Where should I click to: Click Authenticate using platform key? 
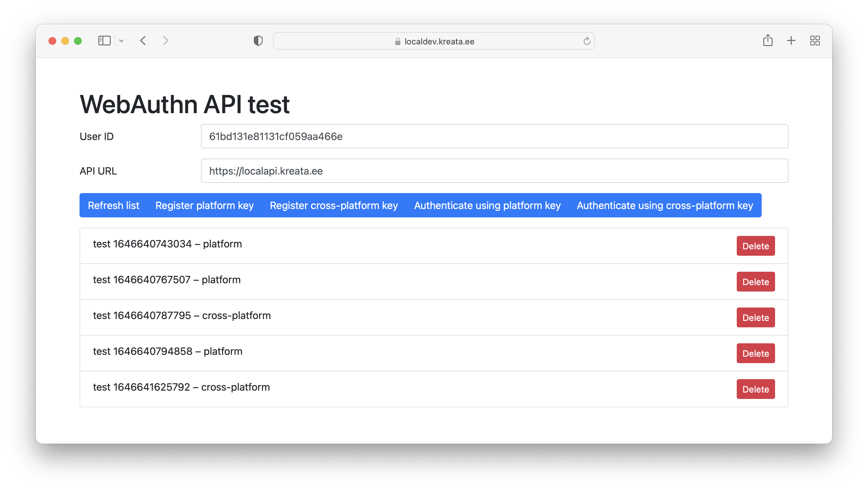(487, 205)
